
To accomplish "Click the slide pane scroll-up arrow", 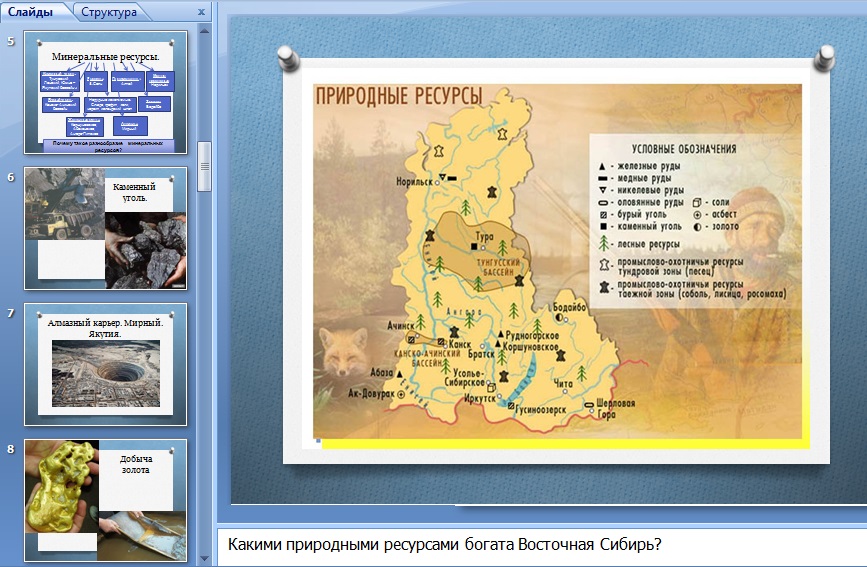I will [204, 31].
